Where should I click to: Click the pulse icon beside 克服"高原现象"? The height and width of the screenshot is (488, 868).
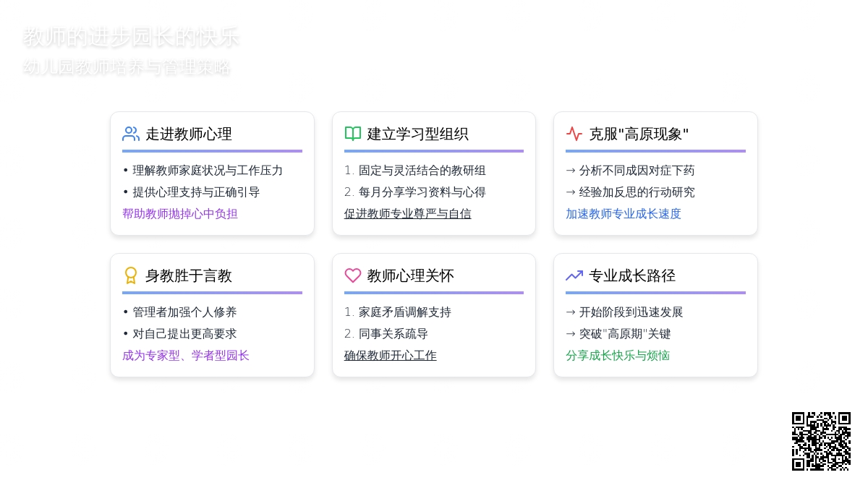coord(574,134)
